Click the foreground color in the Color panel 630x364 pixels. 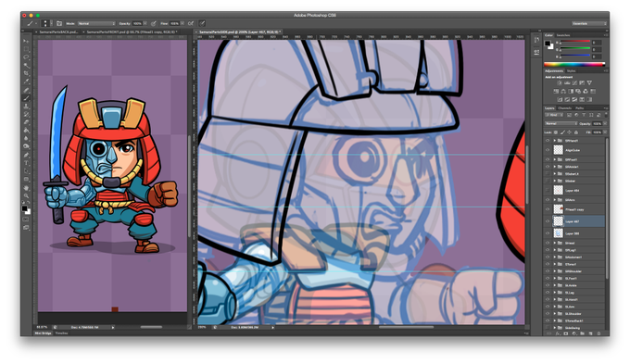click(x=548, y=43)
